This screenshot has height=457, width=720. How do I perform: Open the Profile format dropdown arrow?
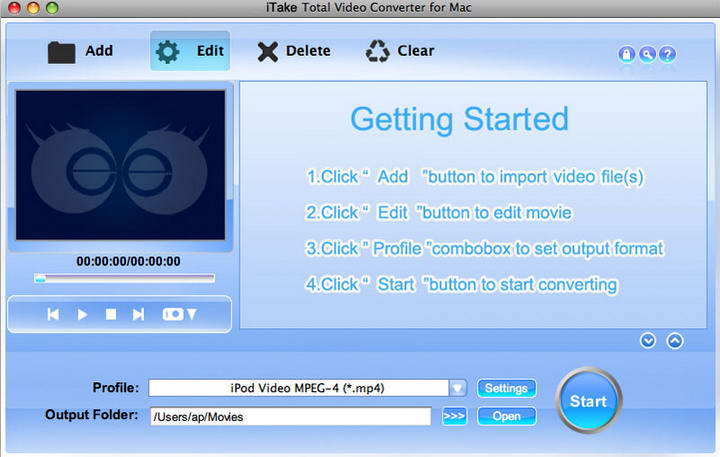tap(457, 388)
